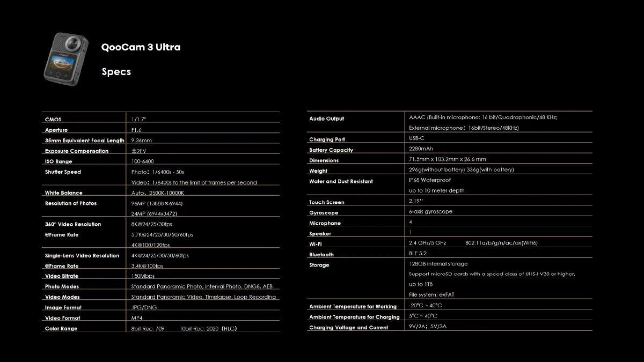The width and height of the screenshot is (644, 362).
Task: Click the Image Format JPG/DNG value
Action: [144, 307]
